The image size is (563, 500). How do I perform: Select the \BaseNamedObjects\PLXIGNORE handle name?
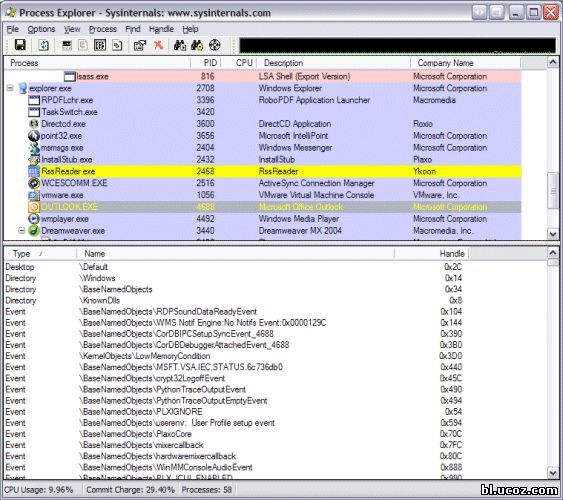(141, 412)
